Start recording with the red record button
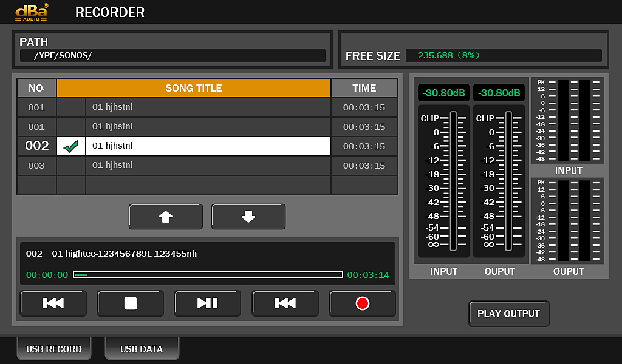Screen dimensions: 622x364 point(362,303)
